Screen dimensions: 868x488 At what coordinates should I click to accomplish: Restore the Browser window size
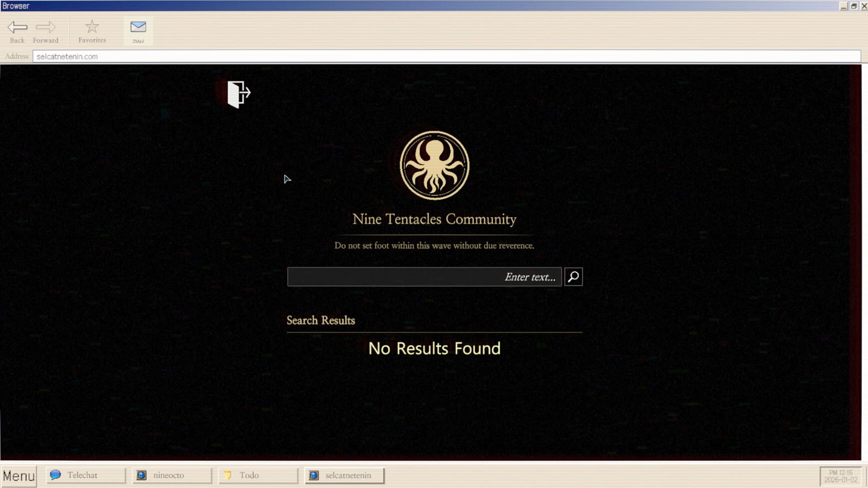[x=854, y=6]
